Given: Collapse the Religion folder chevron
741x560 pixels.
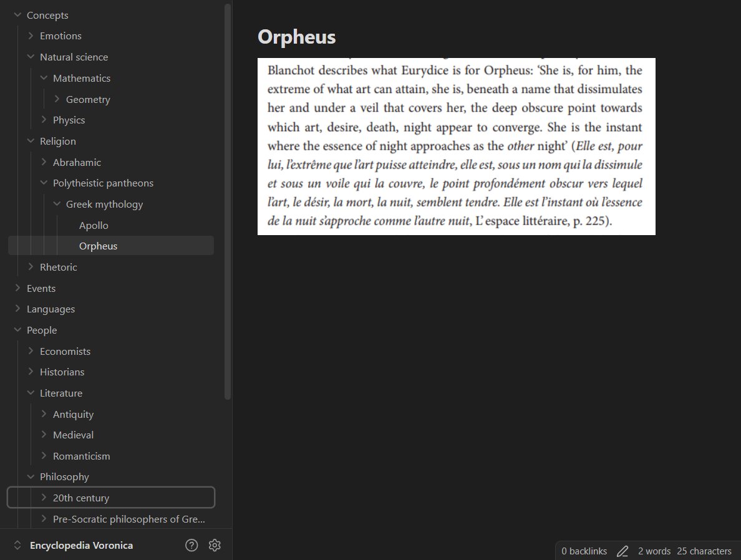Looking at the screenshot, I should (x=31, y=141).
